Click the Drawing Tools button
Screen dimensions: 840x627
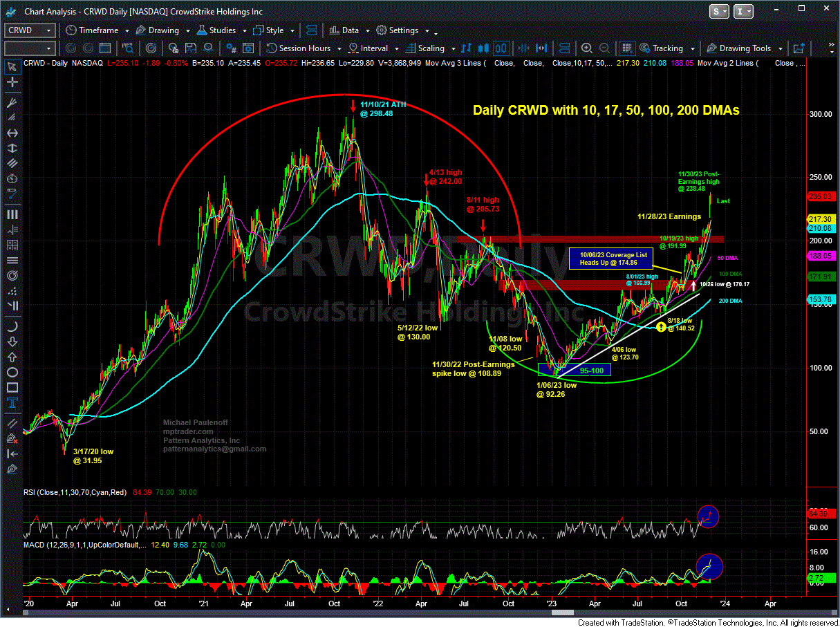738,48
